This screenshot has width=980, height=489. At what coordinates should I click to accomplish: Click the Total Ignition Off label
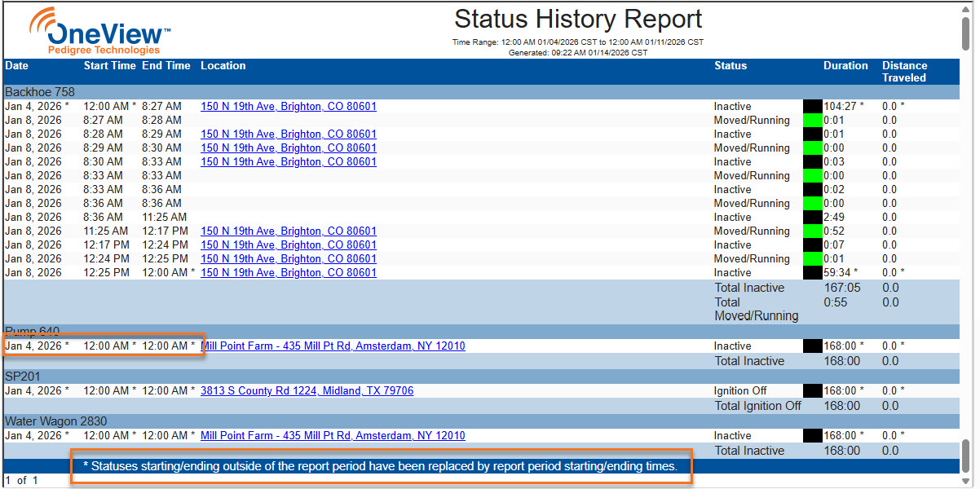(x=758, y=406)
